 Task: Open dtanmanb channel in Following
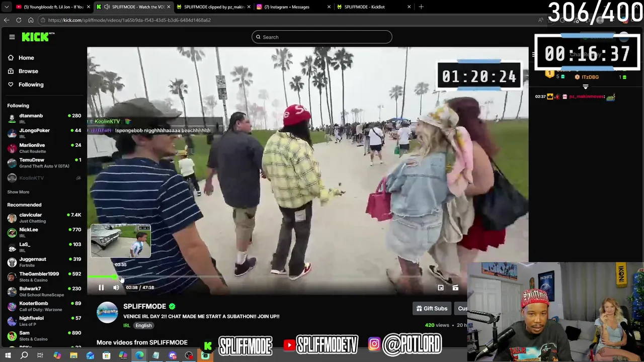44,118
